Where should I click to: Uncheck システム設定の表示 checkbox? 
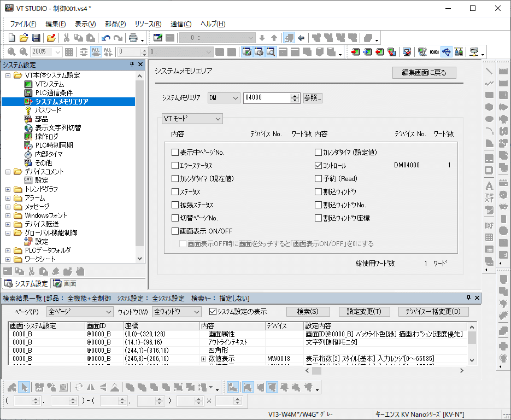click(213, 312)
